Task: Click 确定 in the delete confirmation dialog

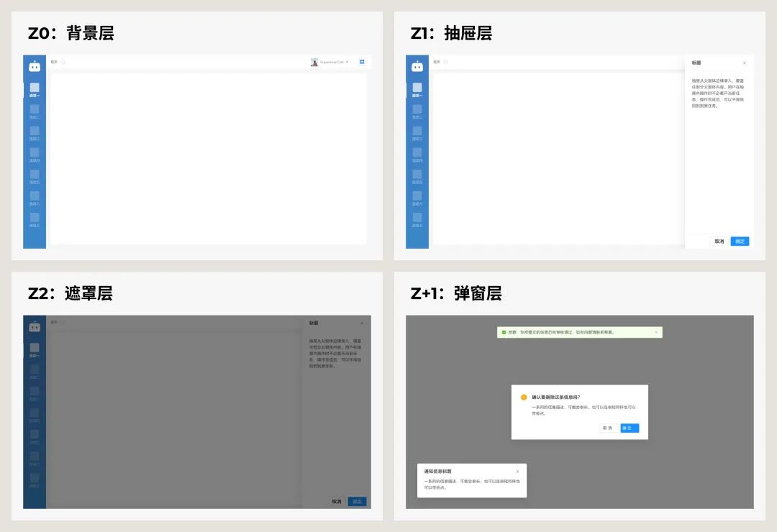Action: tap(630, 428)
